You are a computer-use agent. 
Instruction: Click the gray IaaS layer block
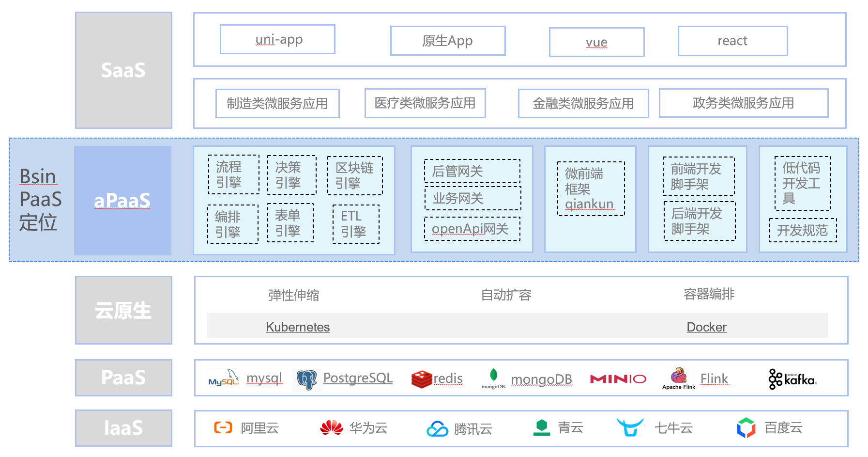point(123,428)
